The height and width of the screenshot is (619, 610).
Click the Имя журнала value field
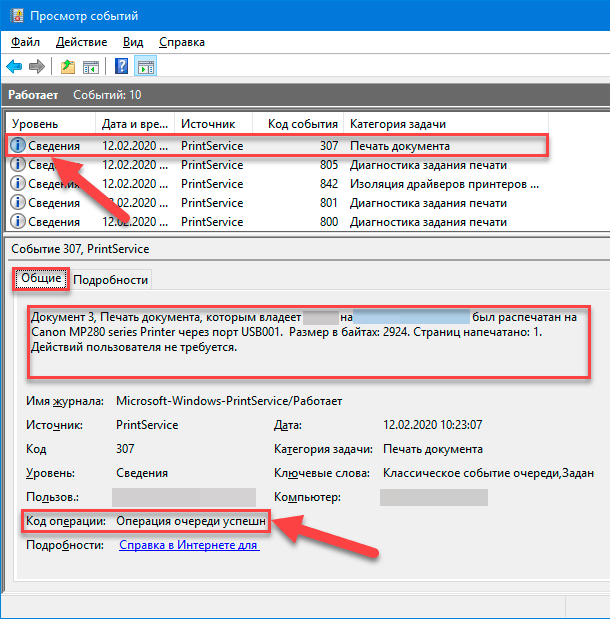229,401
